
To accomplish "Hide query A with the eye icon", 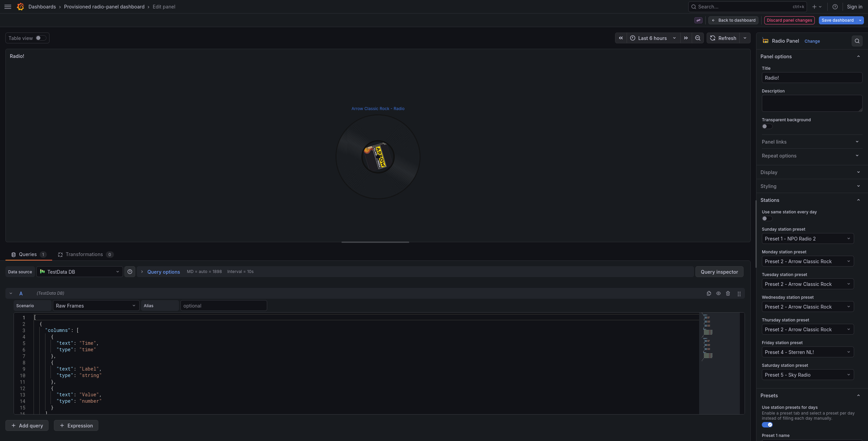I will coord(718,293).
